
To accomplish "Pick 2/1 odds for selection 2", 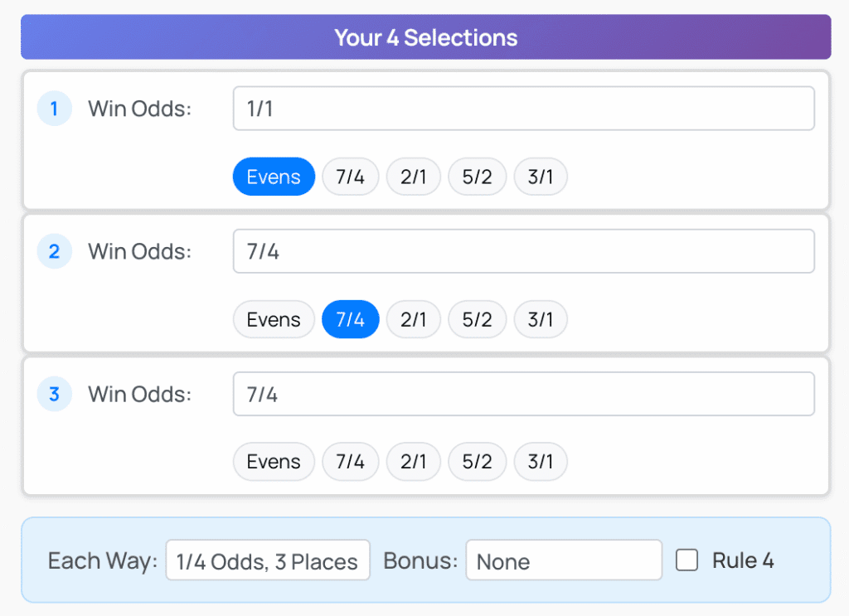I will pyautogui.click(x=413, y=320).
